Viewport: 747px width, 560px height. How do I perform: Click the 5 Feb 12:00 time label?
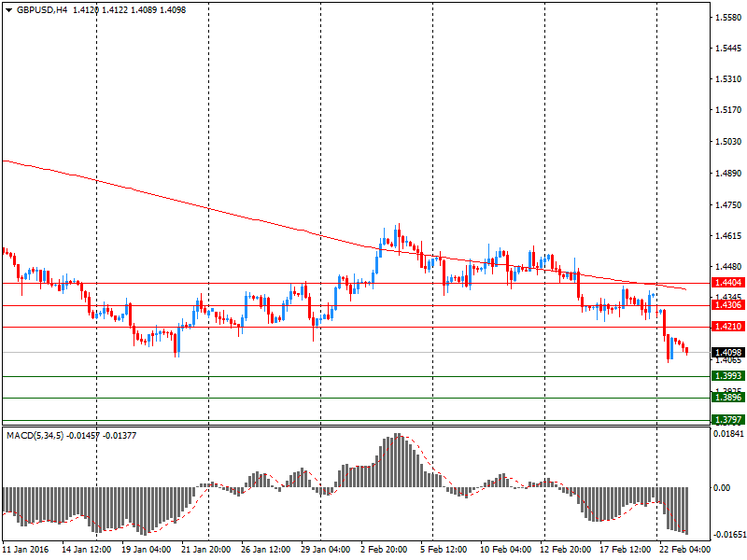443,549
